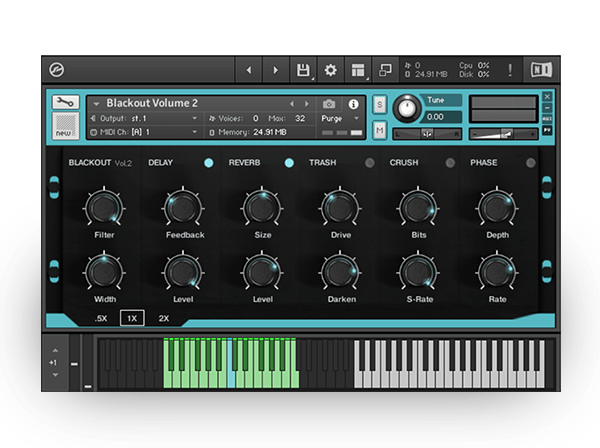Click the Memory 24.91 MB readout
Screen dimensions: 600x448
pyautogui.click(x=270, y=132)
